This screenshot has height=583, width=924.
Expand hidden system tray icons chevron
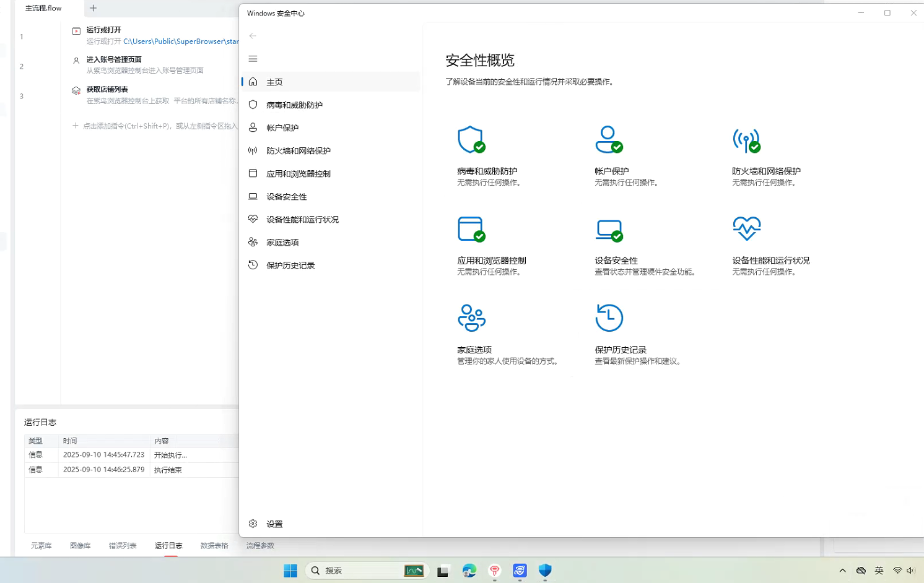click(x=842, y=571)
